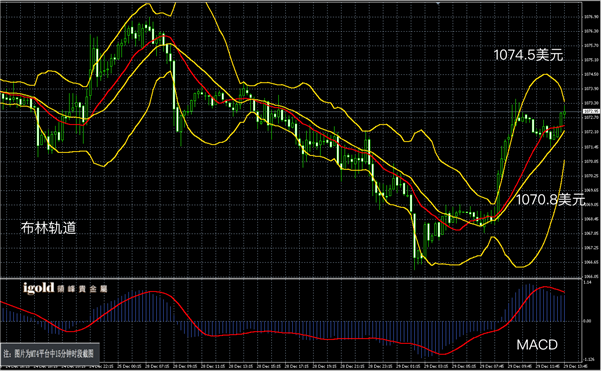Click the MACD red signal line peak
This screenshot has height=371, width=601.
(544, 287)
